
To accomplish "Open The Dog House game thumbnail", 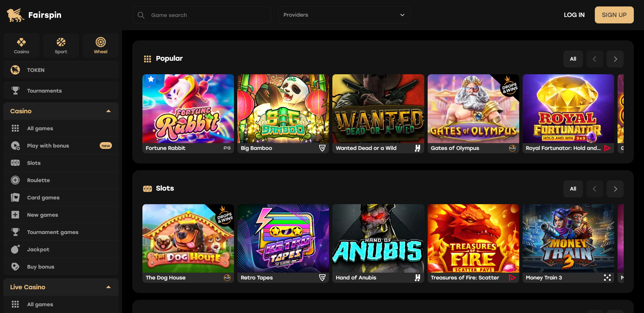I will [188, 238].
